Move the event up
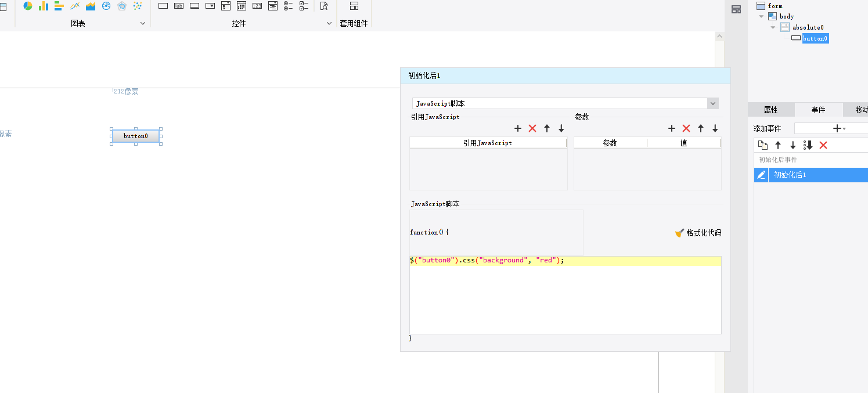Image resolution: width=868 pixels, height=393 pixels. tap(778, 145)
